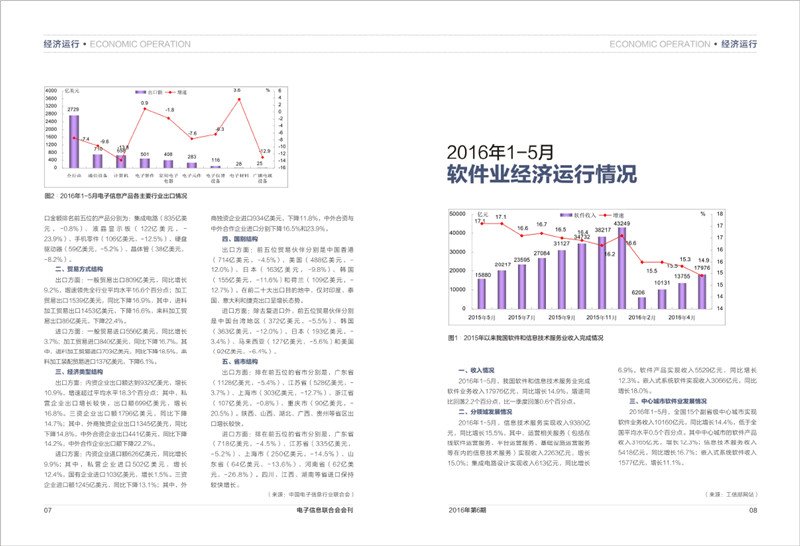Click bar value '2729' in export chart
The height and width of the screenshot is (546, 800).
pos(73,110)
